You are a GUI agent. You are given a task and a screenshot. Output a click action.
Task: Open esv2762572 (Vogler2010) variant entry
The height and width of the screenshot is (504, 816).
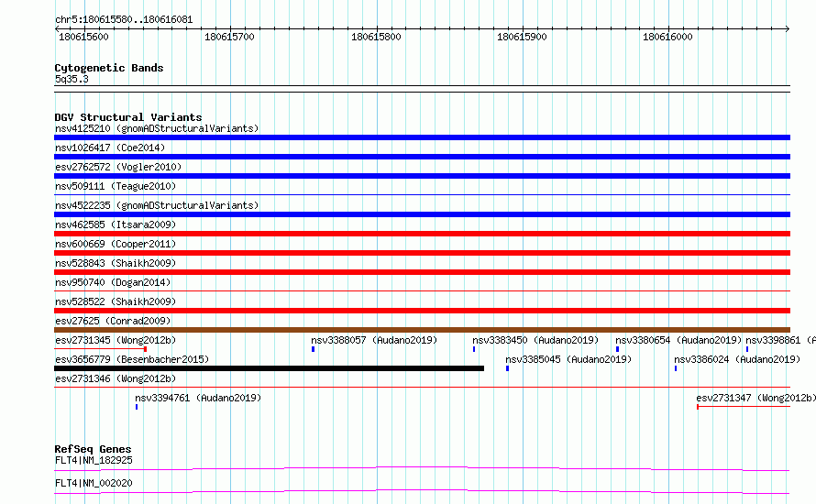click(x=118, y=167)
